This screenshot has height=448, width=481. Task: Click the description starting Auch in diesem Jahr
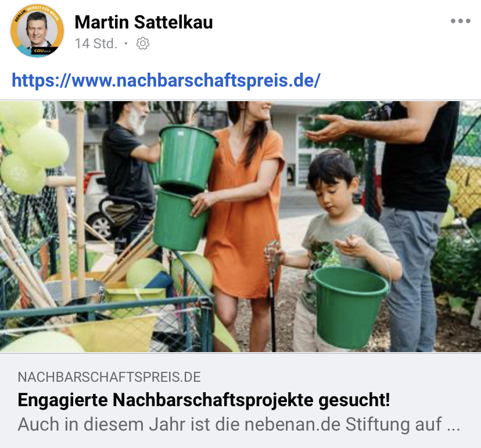pyautogui.click(x=239, y=424)
